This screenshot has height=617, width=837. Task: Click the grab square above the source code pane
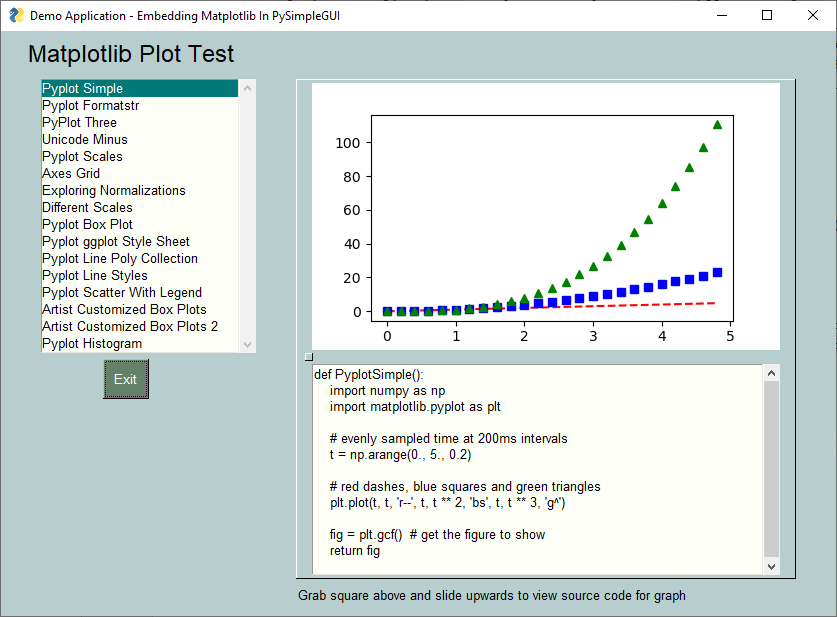coord(308,356)
